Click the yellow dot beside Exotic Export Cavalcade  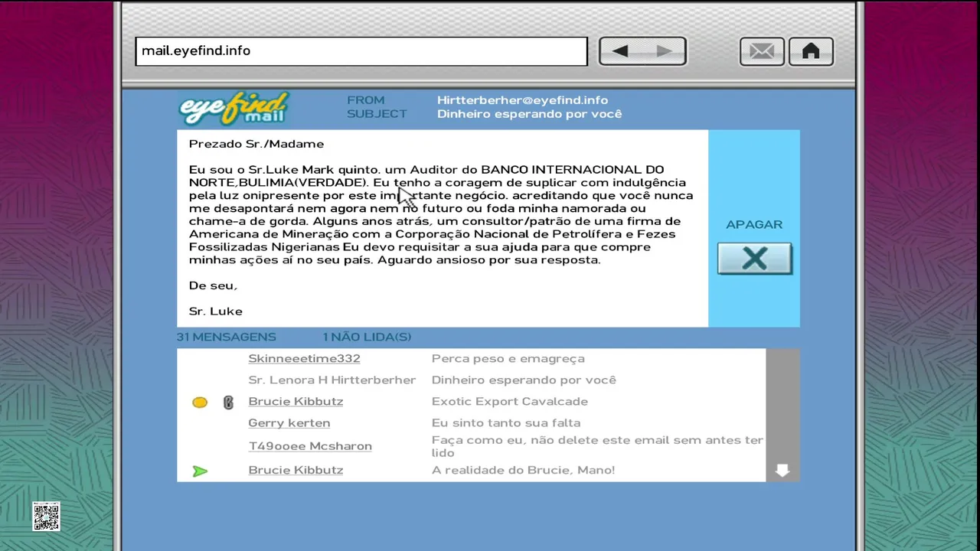(x=200, y=402)
